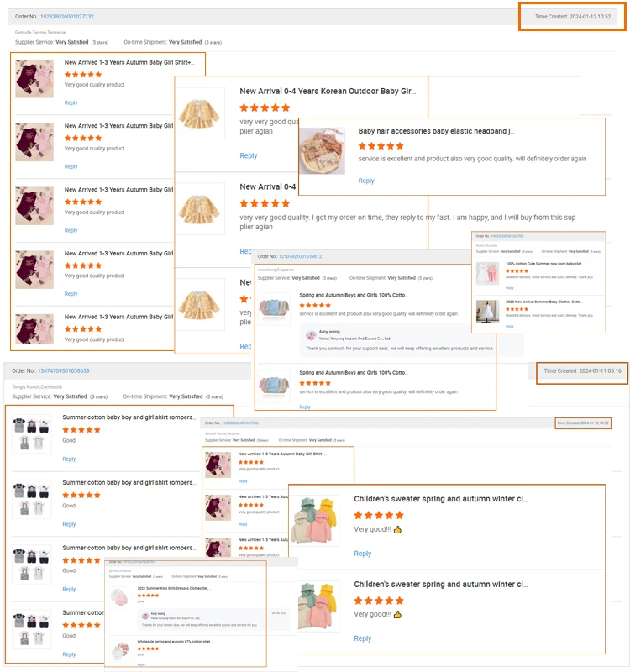Reply to the baby headband review
The image size is (630, 672).
366,181
